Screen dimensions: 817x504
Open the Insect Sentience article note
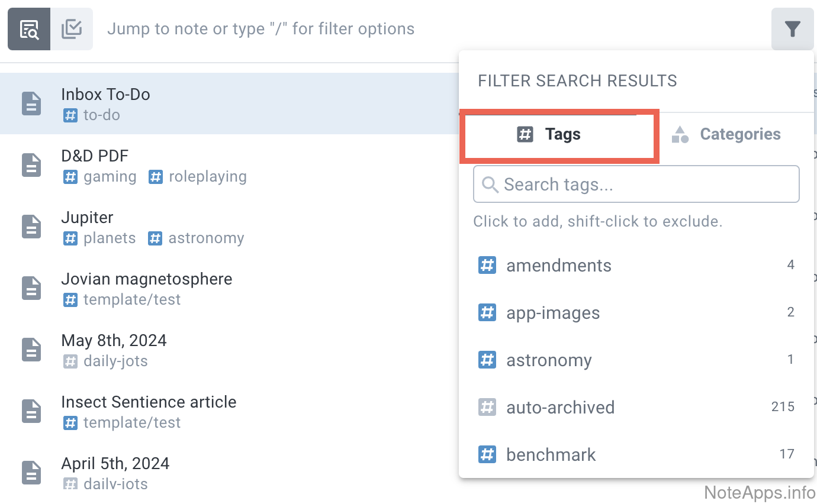click(149, 402)
